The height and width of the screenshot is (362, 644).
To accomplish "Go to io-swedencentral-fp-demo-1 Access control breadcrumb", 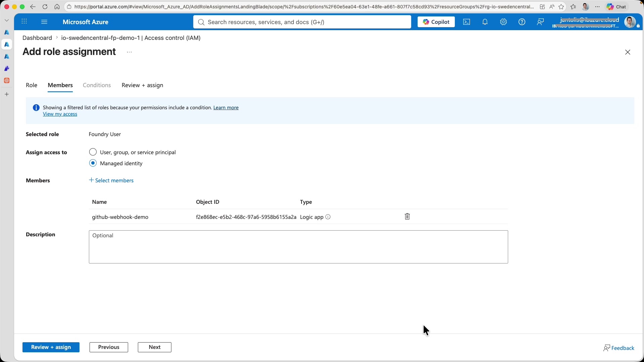I will click(x=131, y=38).
